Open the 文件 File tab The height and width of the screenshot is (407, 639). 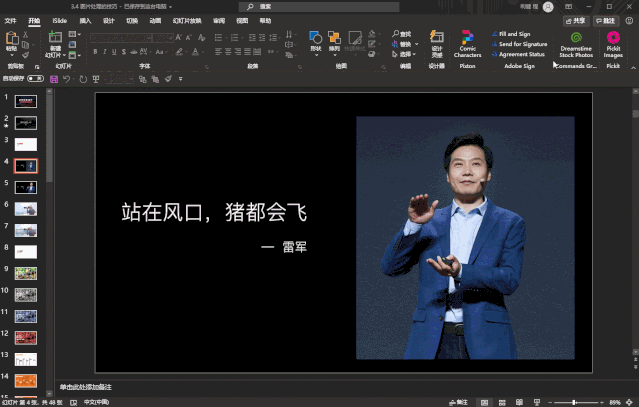click(x=10, y=21)
